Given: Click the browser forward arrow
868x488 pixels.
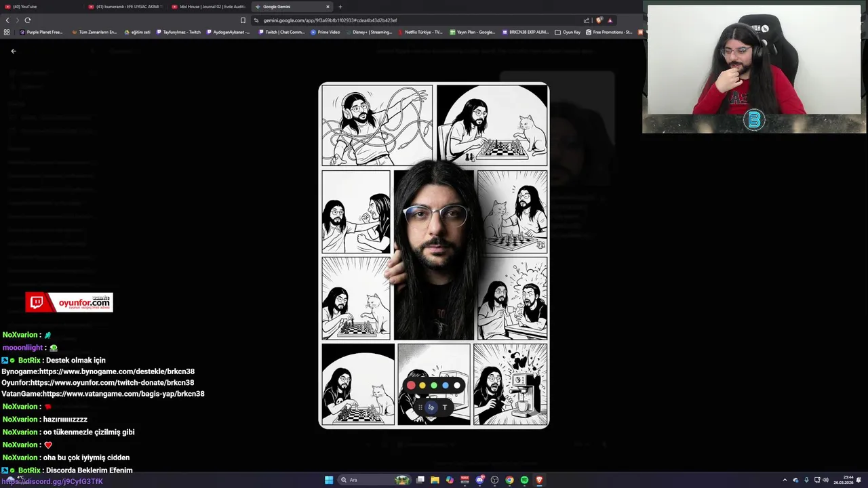Looking at the screenshot, I should 17,20.
